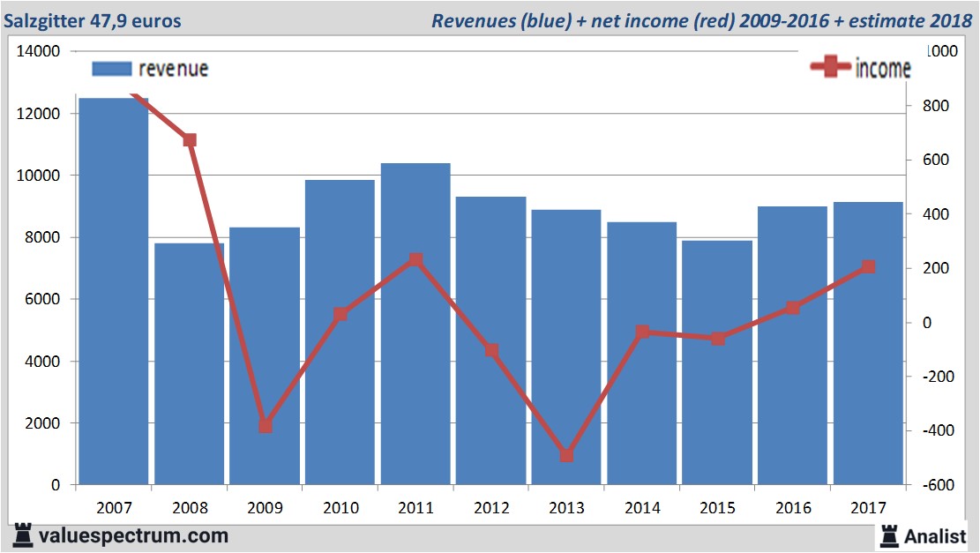The image size is (980, 553).
Task: Click the 2007 x-axis year label
Action: [x=115, y=507]
